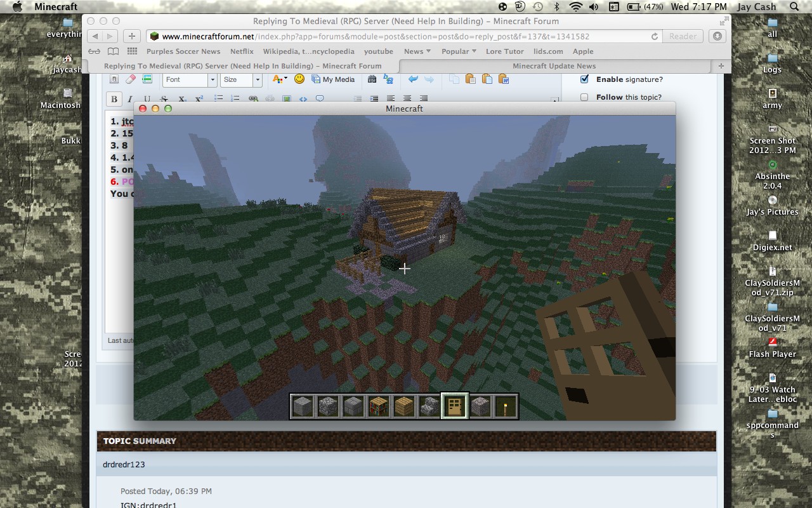The height and width of the screenshot is (508, 812).
Task: Switch to the Minecraft Update News tab
Action: pyautogui.click(x=554, y=66)
